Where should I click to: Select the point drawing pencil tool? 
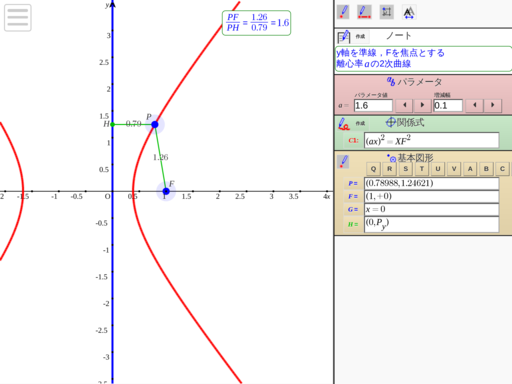[343, 12]
